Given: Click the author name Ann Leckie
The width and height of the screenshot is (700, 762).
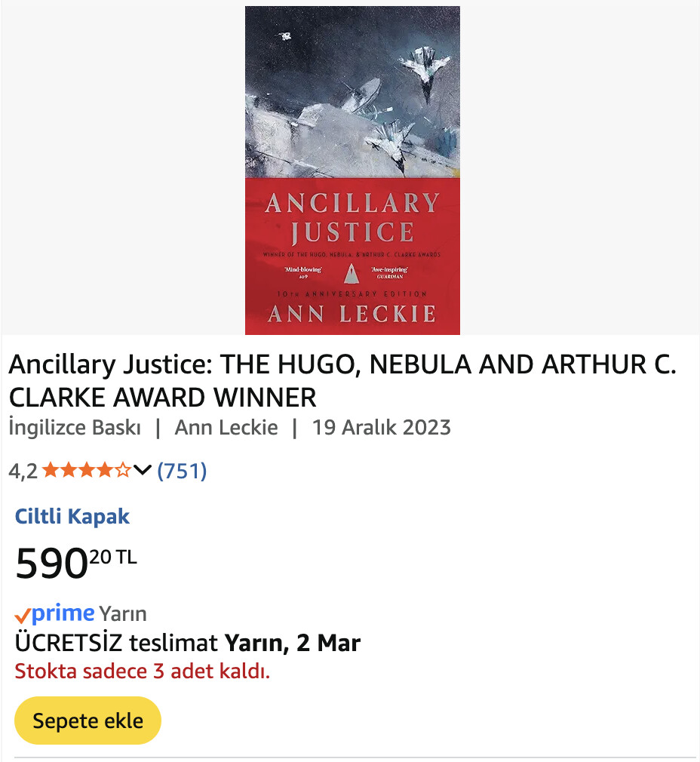Looking at the screenshot, I should pos(226,428).
